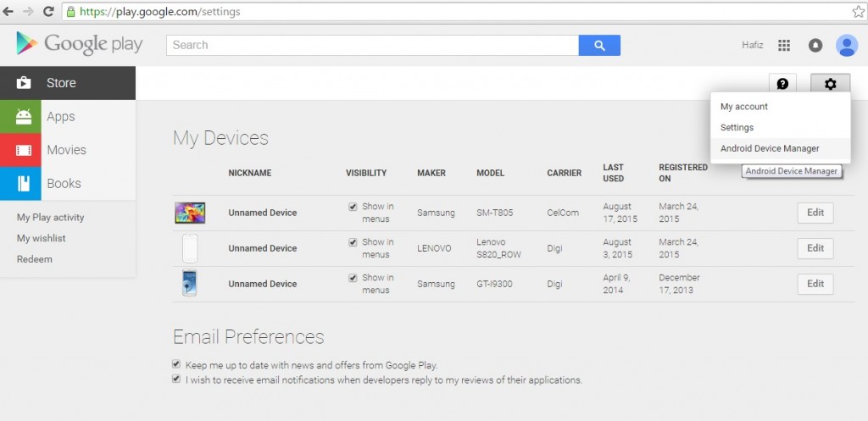Click the Samsung SM-T805 tablet thumbnail
This screenshot has height=421, width=868.
coord(190,213)
